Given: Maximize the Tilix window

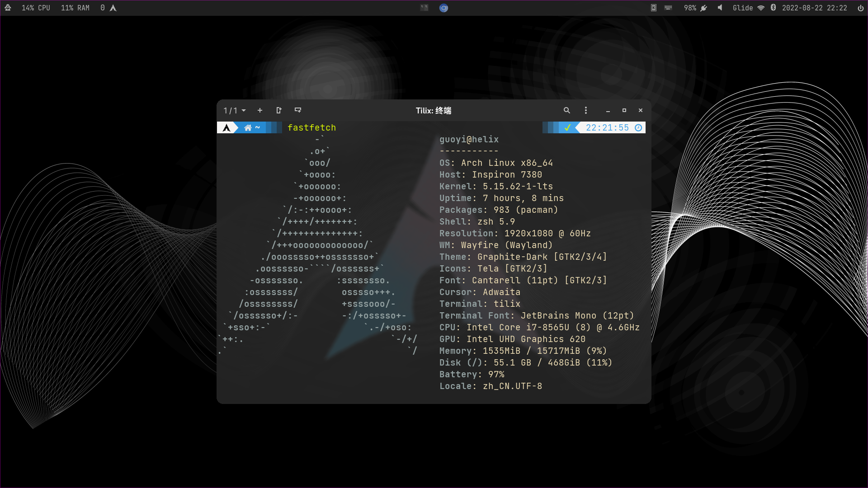Looking at the screenshot, I should (624, 110).
